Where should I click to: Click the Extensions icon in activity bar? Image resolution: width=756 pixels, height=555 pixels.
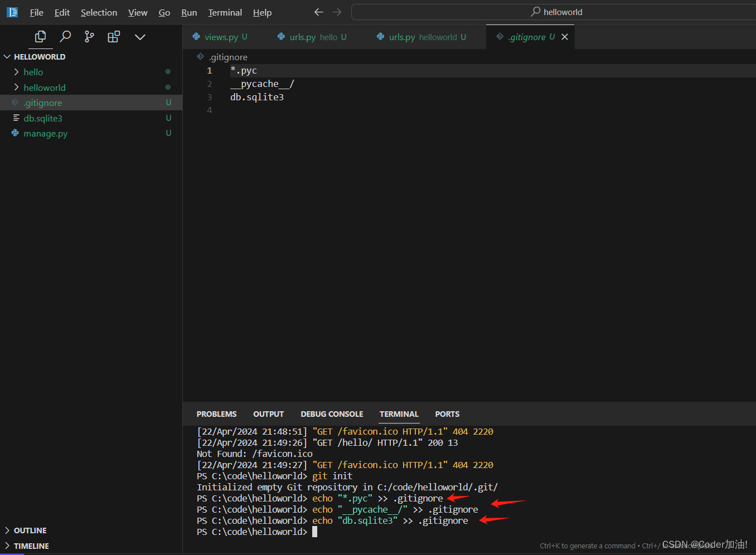(x=113, y=37)
